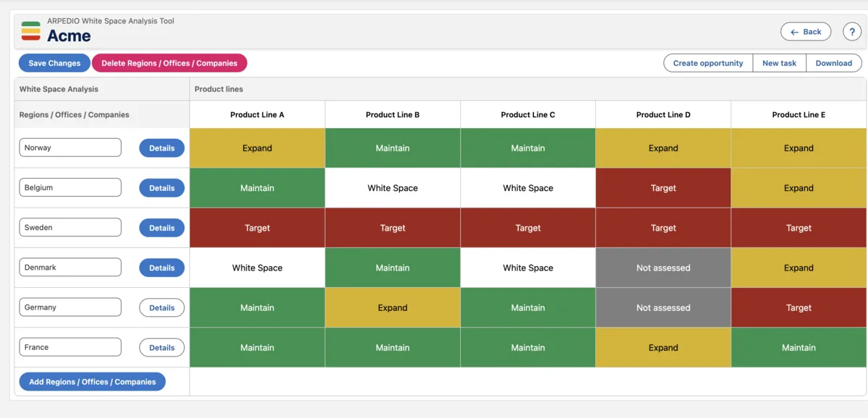
Task: Open the New task action
Action: 779,63
